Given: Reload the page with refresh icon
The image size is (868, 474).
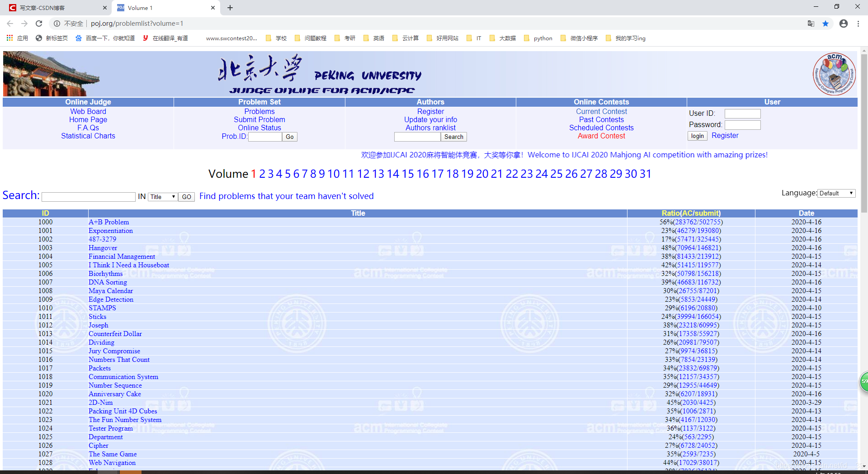Looking at the screenshot, I should coord(39,24).
